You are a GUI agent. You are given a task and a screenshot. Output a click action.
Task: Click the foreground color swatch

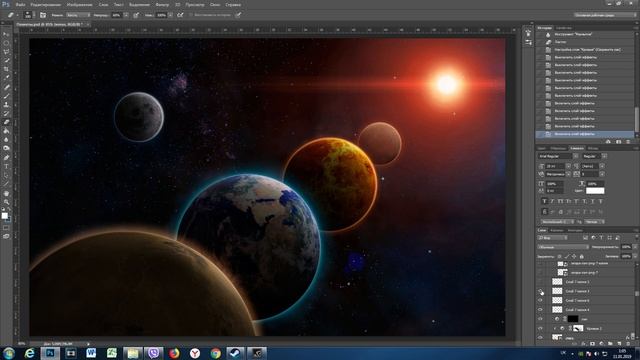click(4, 216)
